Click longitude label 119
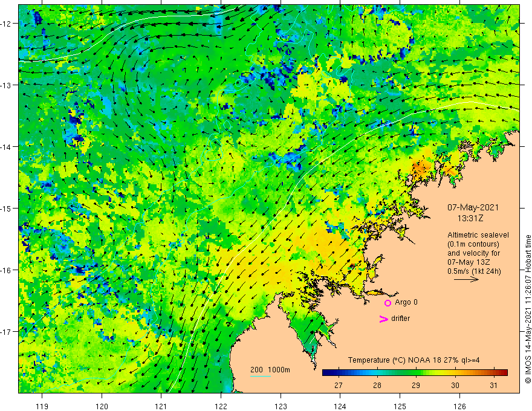532x411 pixels. (42, 406)
